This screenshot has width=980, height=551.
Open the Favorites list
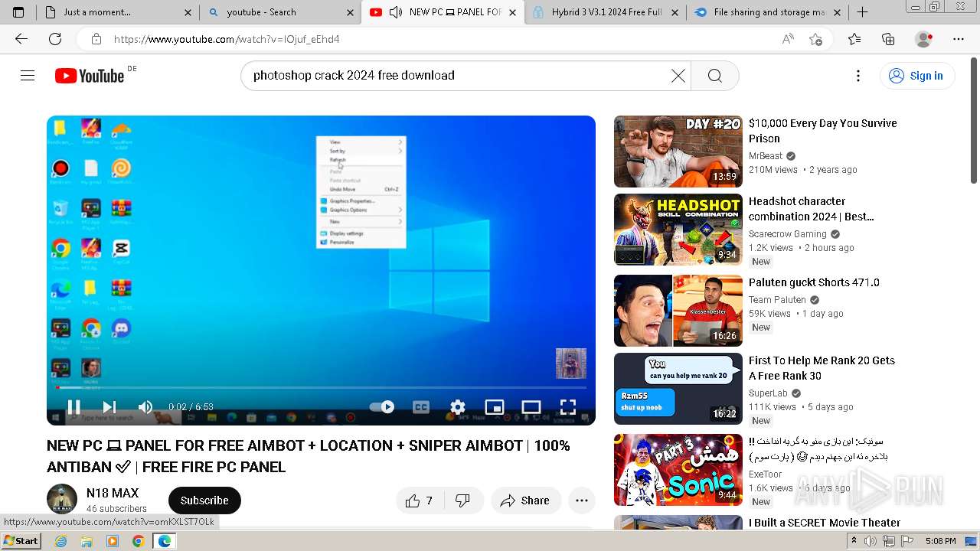click(x=854, y=39)
